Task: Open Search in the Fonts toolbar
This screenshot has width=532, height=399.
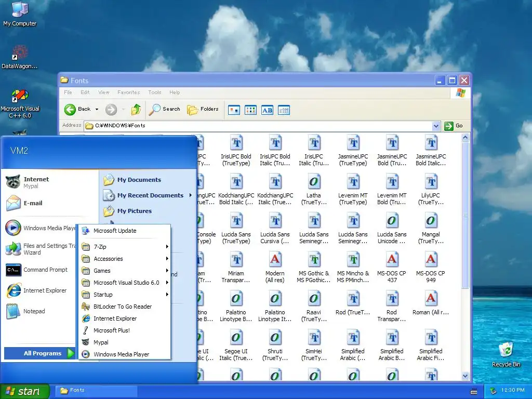Action: (x=165, y=109)
